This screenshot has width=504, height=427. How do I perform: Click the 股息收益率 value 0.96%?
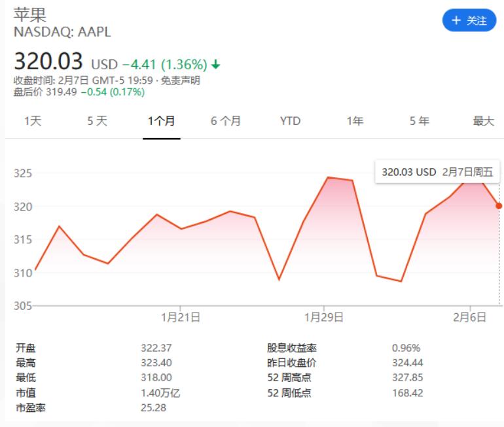406,348
